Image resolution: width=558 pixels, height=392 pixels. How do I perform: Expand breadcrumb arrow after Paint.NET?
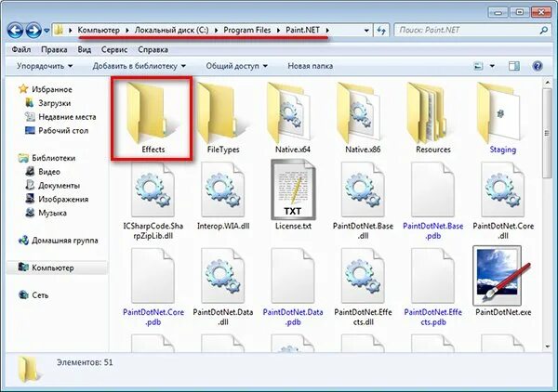click(327, 31)
